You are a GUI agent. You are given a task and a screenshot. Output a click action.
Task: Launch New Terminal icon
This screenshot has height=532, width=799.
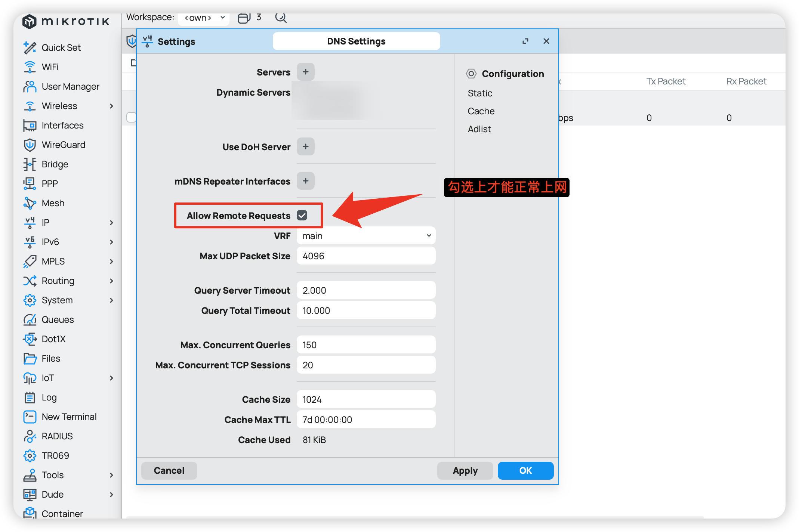coord(30,417)
